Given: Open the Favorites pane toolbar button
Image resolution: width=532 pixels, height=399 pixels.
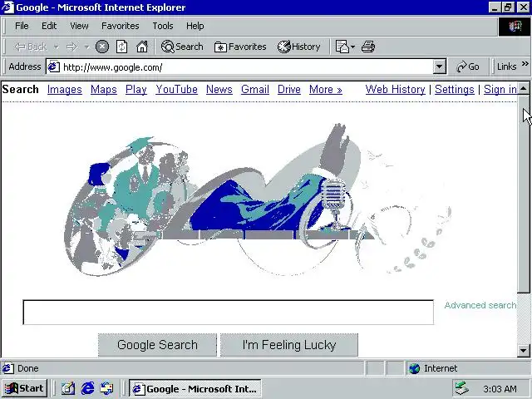Looking at the screenshot, I should [240, 47].
